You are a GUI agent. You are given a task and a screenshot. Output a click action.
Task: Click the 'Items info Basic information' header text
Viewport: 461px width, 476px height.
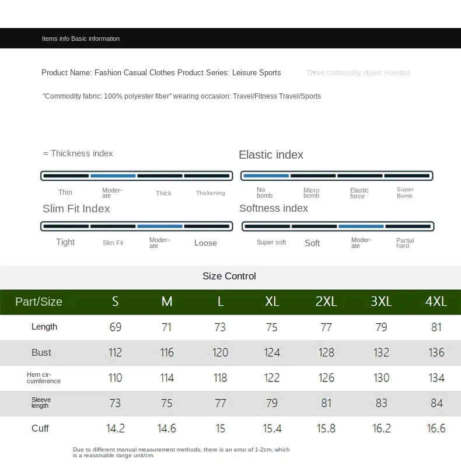pyautogui.click(x=81, y=38)
